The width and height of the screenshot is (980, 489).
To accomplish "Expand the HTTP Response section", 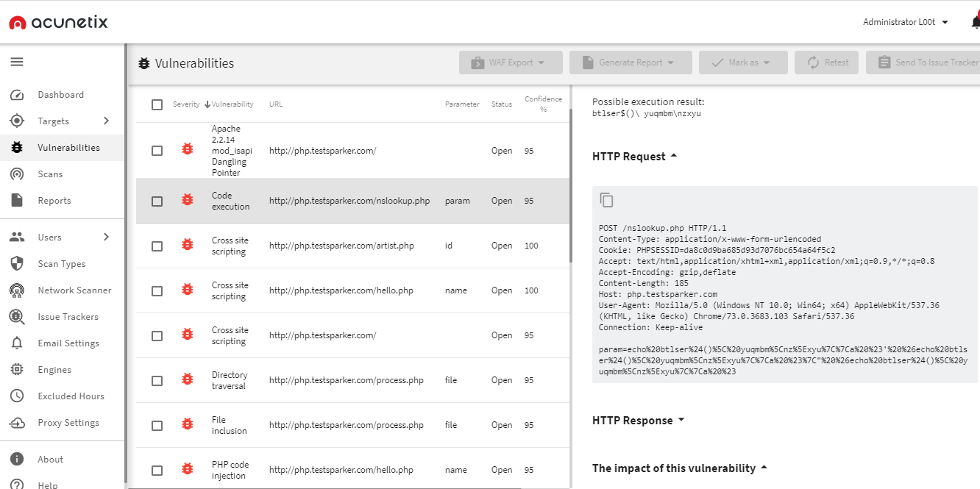I will 638,421.
